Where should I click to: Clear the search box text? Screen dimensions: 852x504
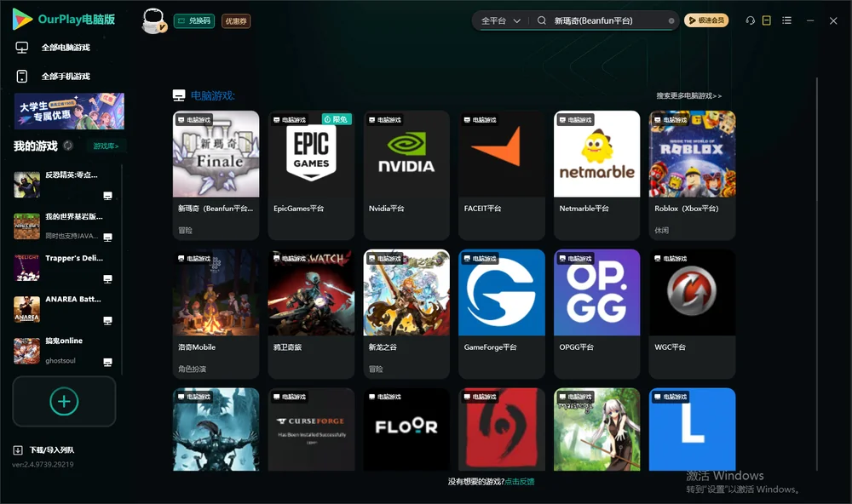click(671, 21)
